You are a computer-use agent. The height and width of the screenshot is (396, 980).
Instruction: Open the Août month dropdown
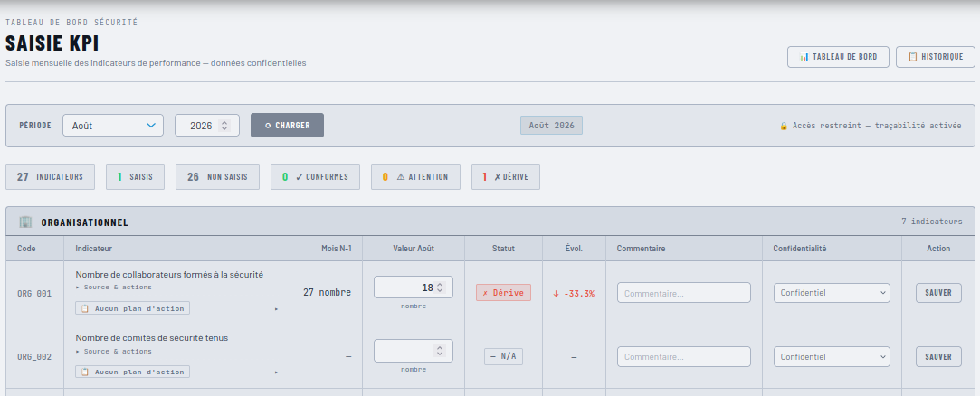113,125
